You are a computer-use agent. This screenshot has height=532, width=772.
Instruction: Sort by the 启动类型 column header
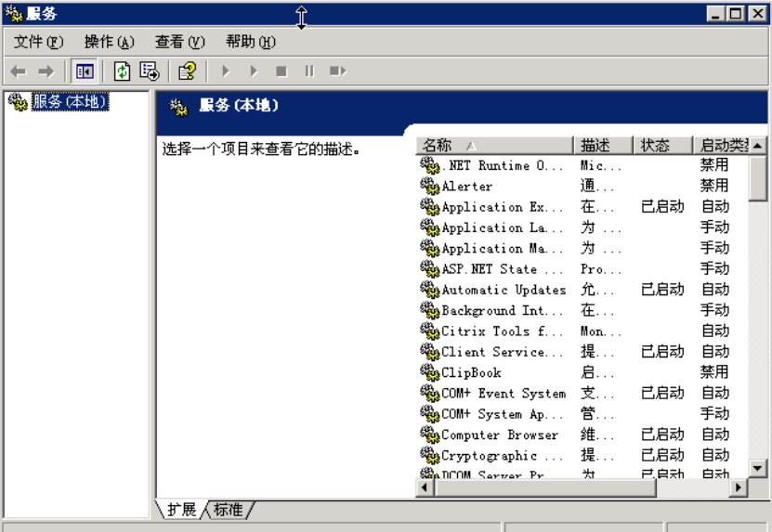[x=721, y=145]
